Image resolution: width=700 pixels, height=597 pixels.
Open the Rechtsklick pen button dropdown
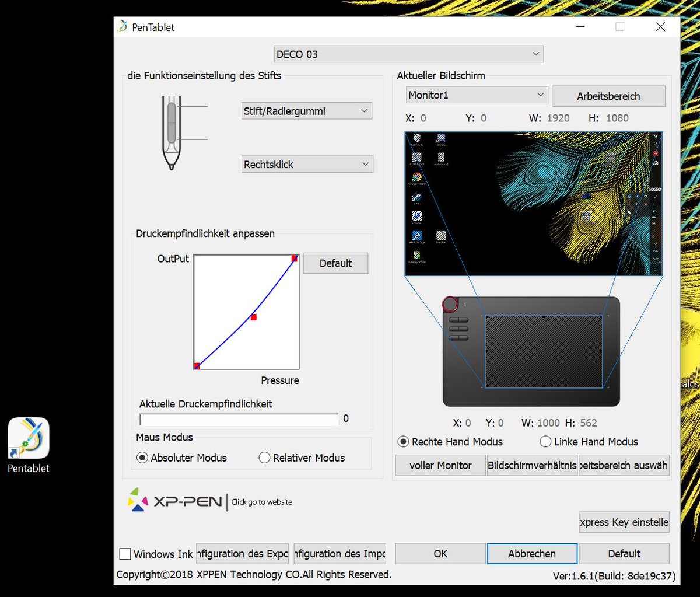point(307,165)
